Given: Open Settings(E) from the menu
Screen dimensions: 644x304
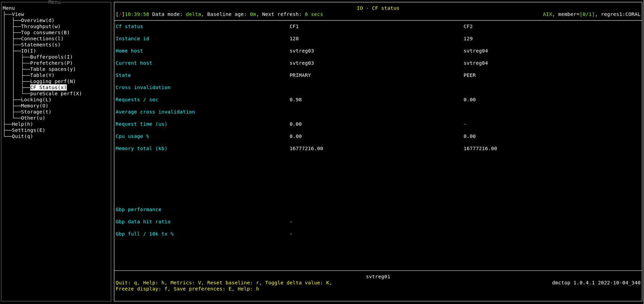Looking at the screenshot, I should point(28,130).
